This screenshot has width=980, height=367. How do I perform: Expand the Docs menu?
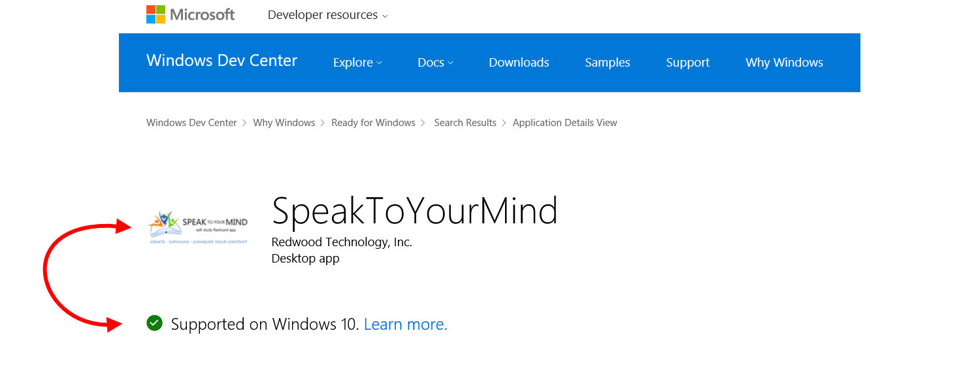coord(435,63)
